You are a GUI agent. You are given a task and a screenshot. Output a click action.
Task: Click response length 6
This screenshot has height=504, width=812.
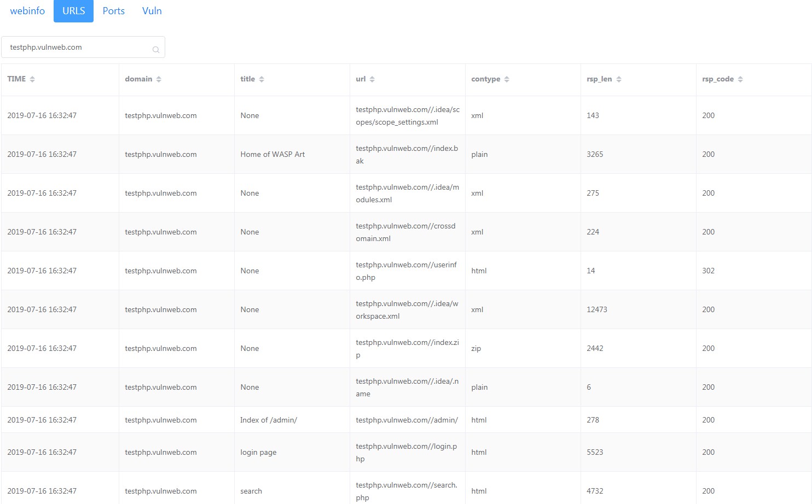[589, 387]
